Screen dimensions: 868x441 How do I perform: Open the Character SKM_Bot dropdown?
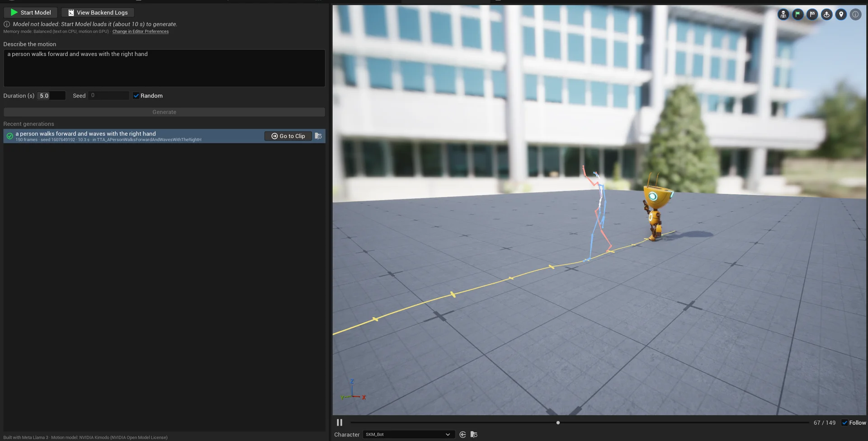click(408, 435)
